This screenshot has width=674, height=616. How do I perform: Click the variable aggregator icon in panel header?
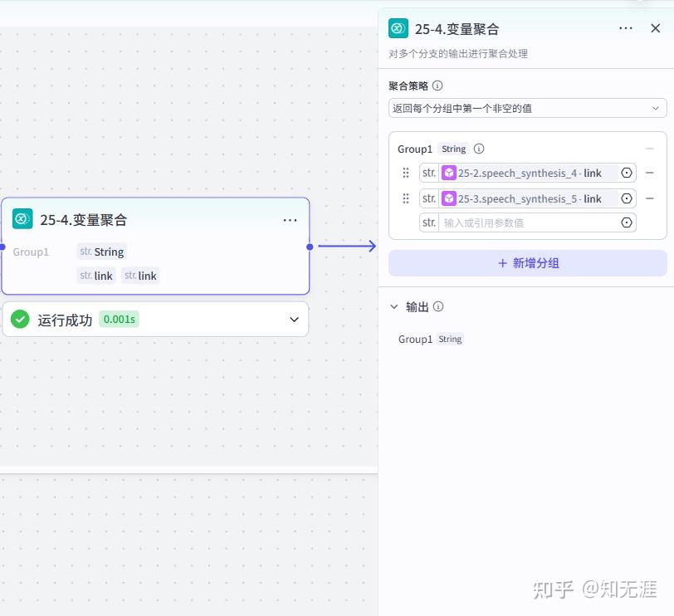point(398,28)
